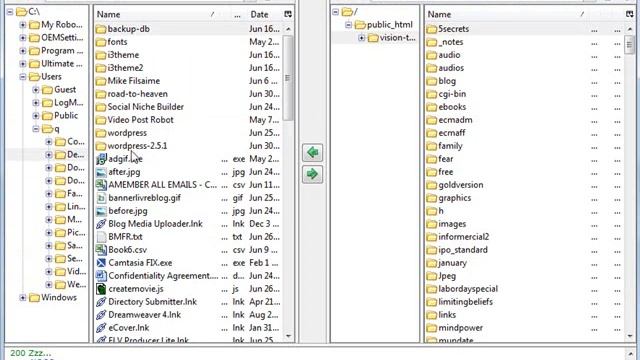Select the Blog Media Uploader.lnk shortcut icon
The height and width of the screenshot is (360, 640).
pyautogui.click(x=101, y=224)
